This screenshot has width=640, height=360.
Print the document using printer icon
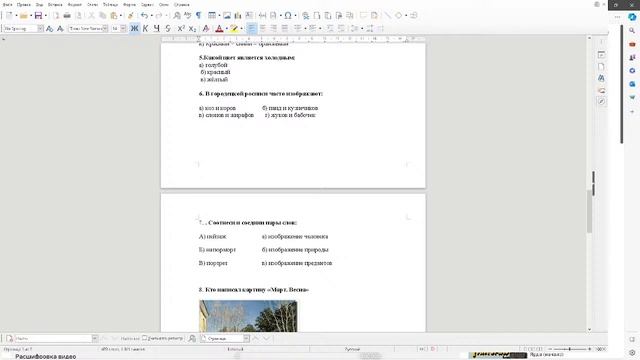pos(67,16)
